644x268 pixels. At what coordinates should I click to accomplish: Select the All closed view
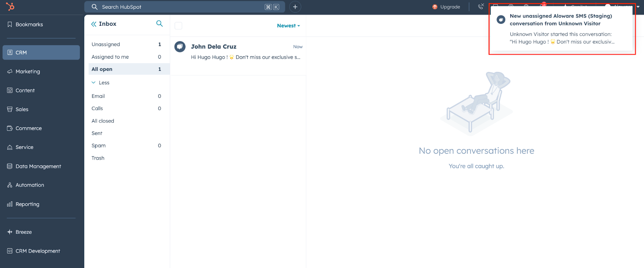(x=129, y=121)
